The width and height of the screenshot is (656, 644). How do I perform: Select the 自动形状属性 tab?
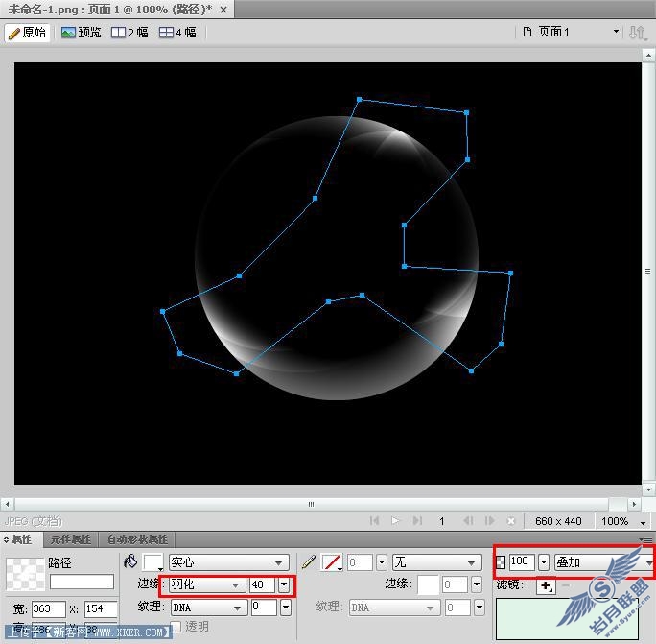tap(137, 539)
